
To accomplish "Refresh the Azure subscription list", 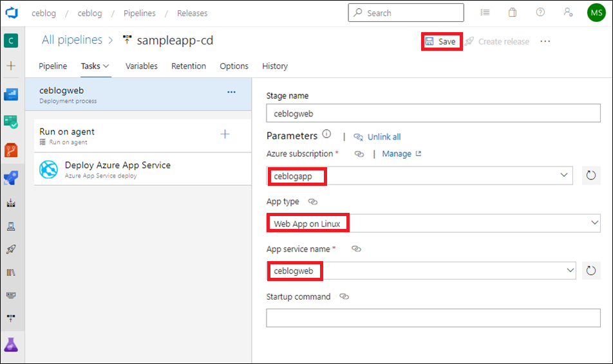I will coord(590,176).
